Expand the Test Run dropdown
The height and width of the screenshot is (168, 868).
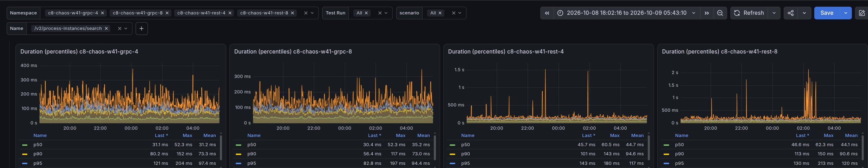pyautogui.click(x=386, y=13)
